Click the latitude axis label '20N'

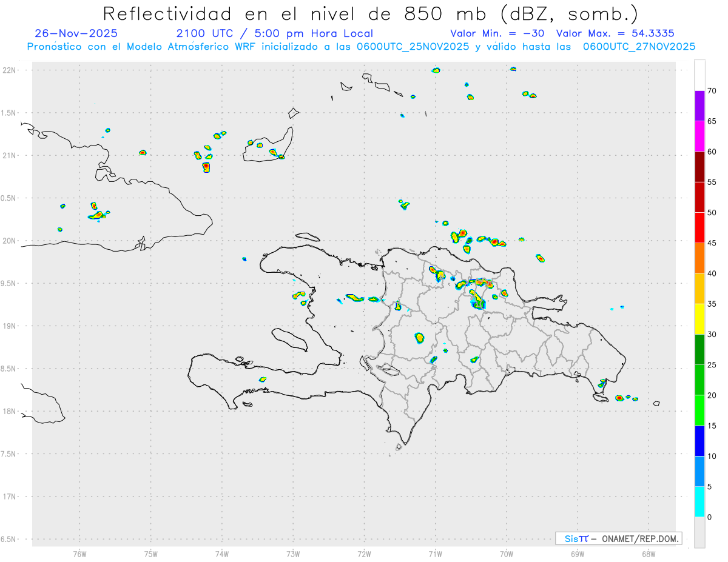tap(9, 241)
